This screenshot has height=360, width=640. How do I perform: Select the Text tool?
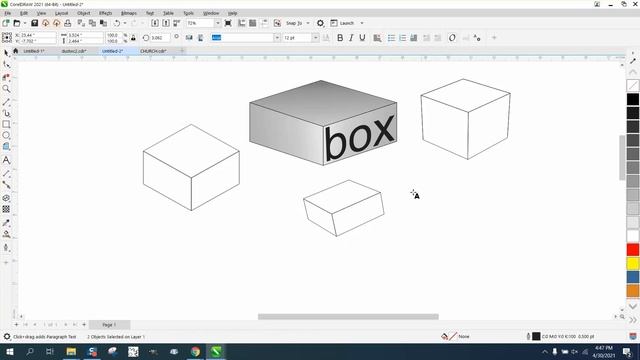pos(6,160)
